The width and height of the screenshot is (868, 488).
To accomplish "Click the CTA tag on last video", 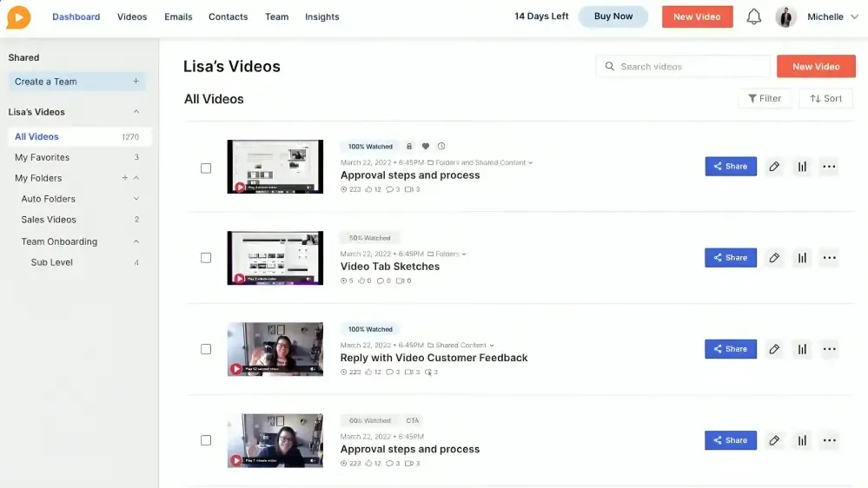I will (413, 420).
